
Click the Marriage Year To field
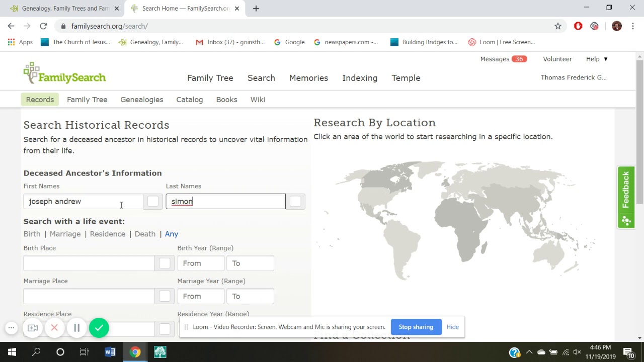[250, 296]
